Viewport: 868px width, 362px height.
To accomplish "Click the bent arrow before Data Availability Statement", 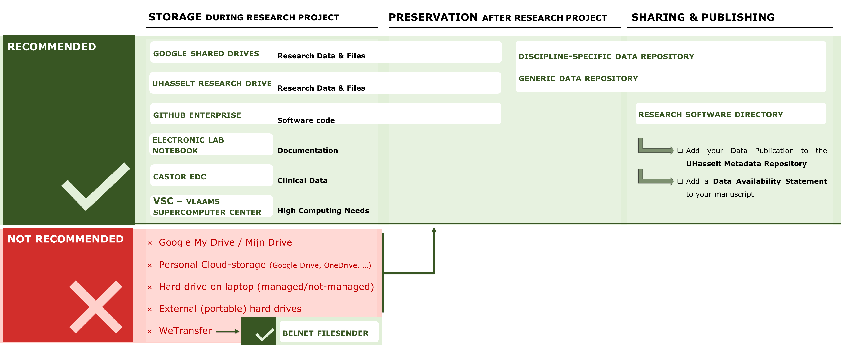I will coord(655,178).
